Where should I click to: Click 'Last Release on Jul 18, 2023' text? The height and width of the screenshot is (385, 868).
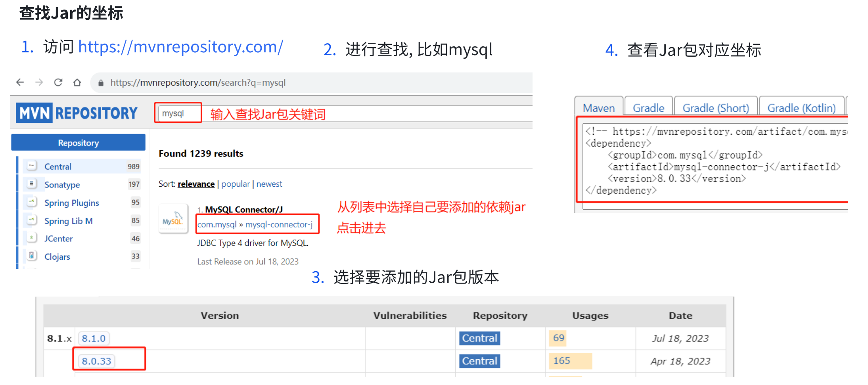click(248, 262)
